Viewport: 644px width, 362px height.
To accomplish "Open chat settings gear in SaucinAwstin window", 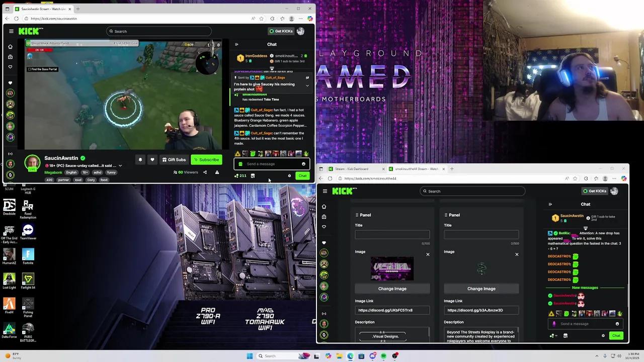I will pyautogui.click(x=289, y=176).
